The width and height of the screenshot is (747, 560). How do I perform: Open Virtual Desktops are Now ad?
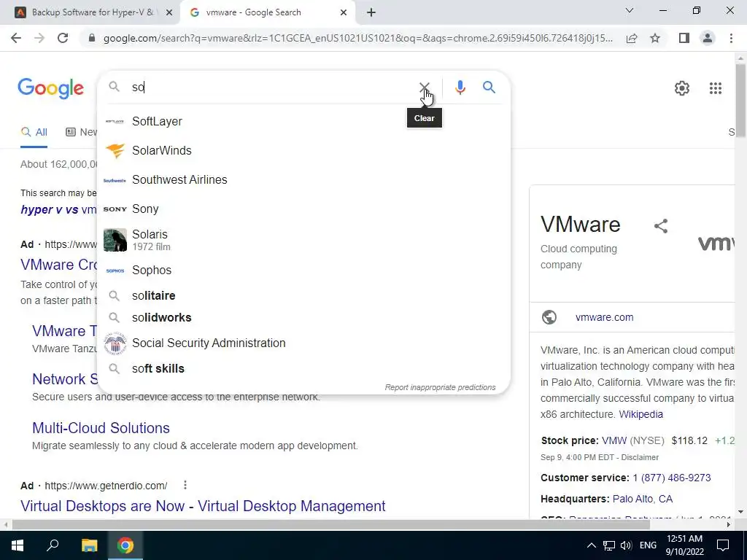click(203, 506)
